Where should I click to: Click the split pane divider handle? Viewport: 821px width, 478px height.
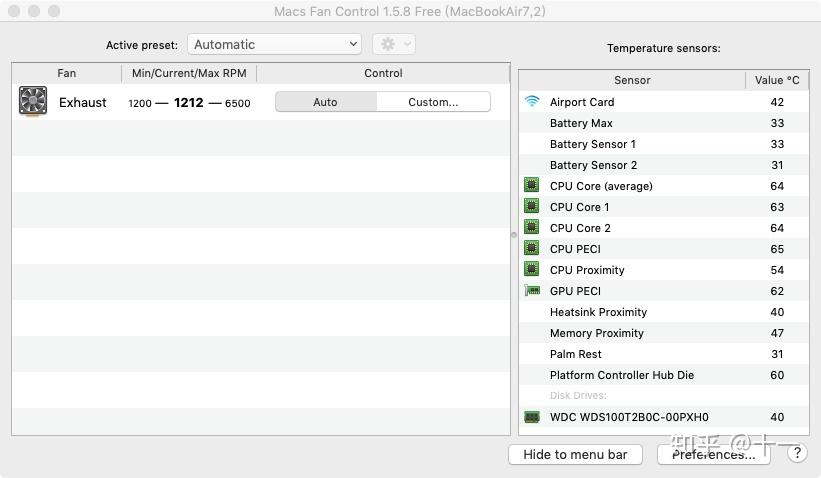tap(514, 235)
